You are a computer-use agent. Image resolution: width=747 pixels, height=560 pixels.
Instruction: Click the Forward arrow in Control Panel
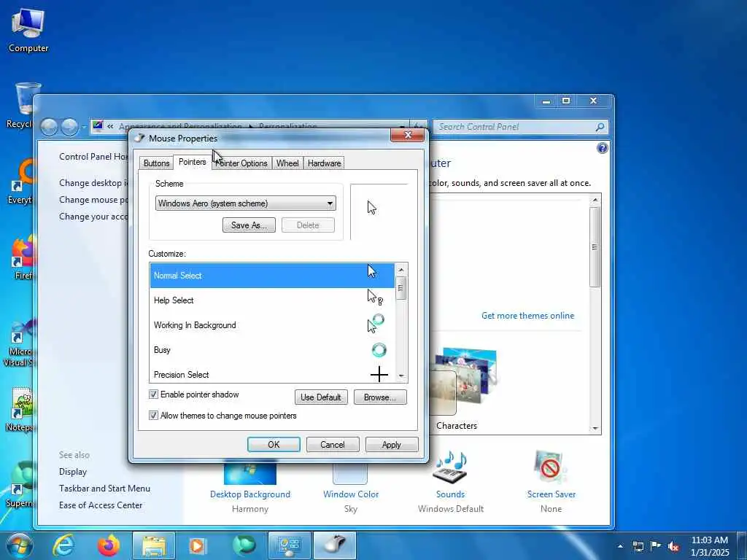point(69,127)
